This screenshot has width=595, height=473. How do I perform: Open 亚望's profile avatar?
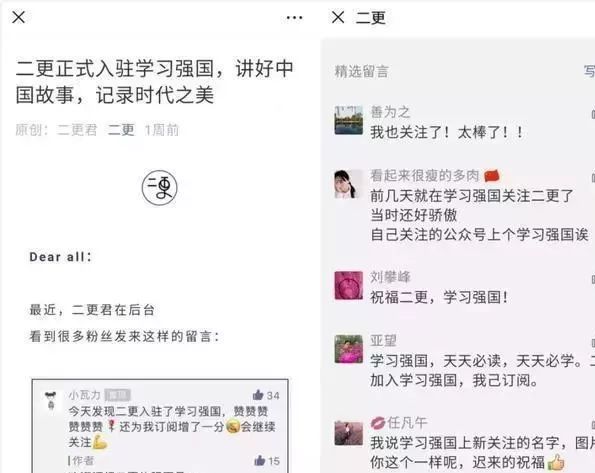[x=348, y=349]
